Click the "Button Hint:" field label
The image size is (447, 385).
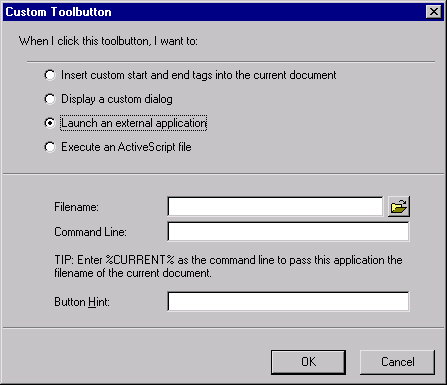click(x=82, y=302)
